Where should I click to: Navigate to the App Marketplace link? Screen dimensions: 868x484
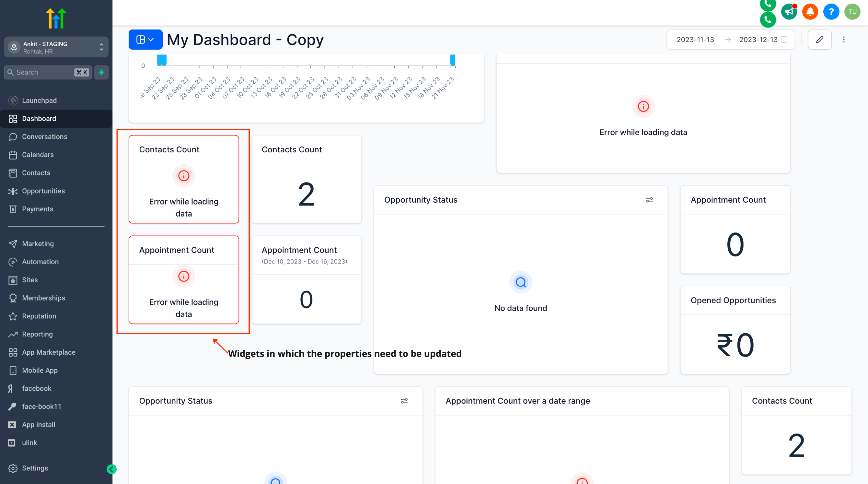[x=49, y=352]
